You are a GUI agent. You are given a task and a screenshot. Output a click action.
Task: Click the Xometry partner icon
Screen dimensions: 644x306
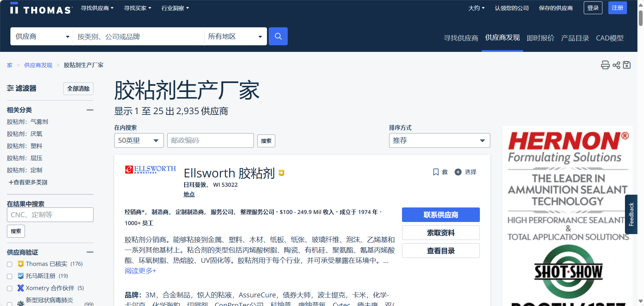coord(21,288)
